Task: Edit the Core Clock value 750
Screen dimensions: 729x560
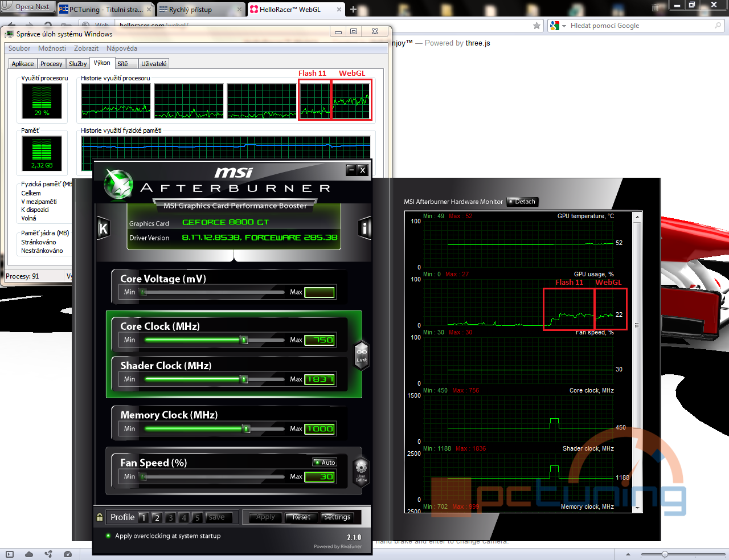Action: [320, 340]
